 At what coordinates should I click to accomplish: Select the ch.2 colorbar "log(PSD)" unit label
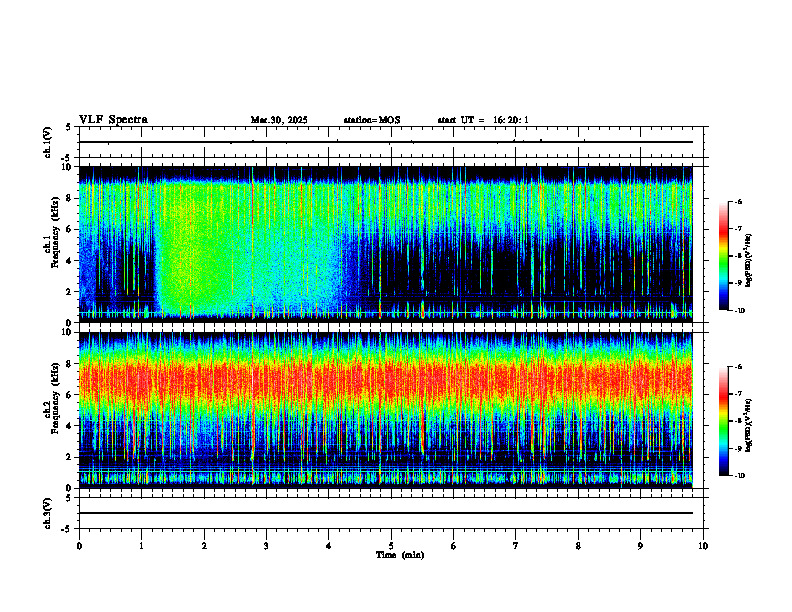tap(749, 425)
